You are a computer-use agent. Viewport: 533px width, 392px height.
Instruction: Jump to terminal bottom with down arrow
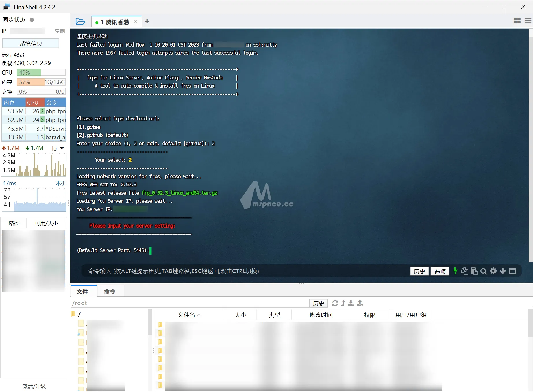tap(503, 271)
